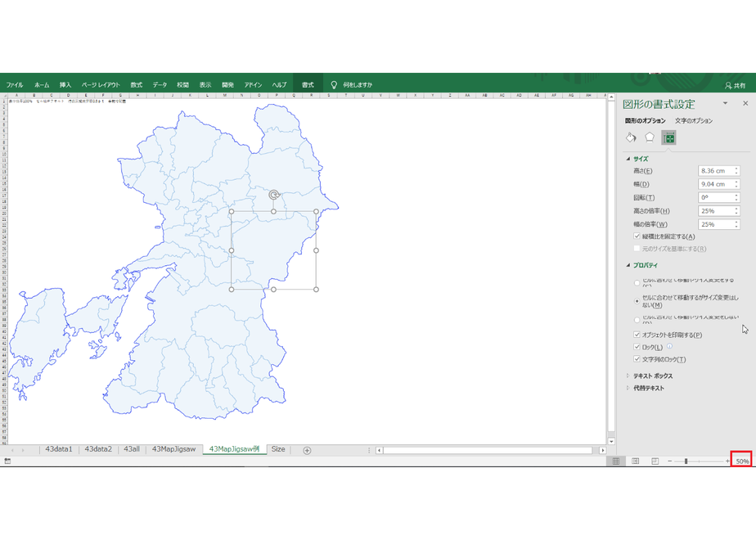Expand the 代替テキスト section
756x540 pixels.
(628, 388)
